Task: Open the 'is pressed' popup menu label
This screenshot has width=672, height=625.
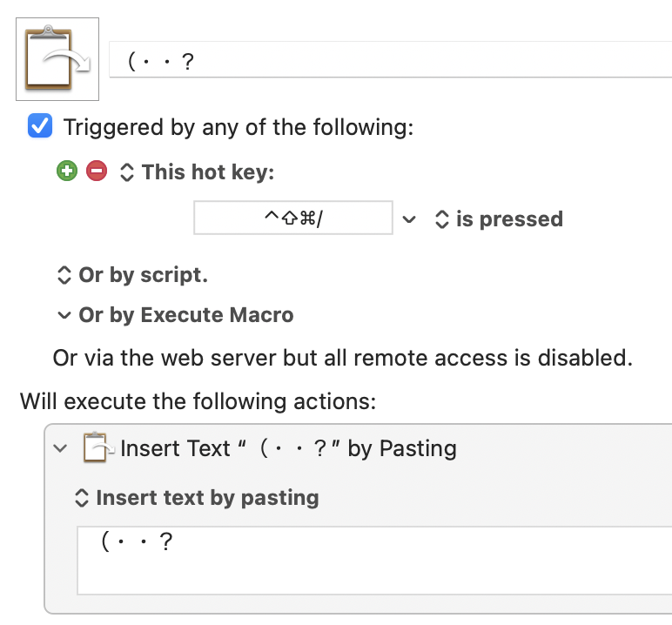Action: click(x=509, y=219)
